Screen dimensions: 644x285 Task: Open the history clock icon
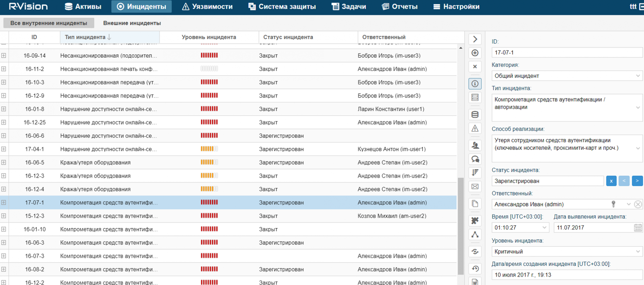(475, 269)
